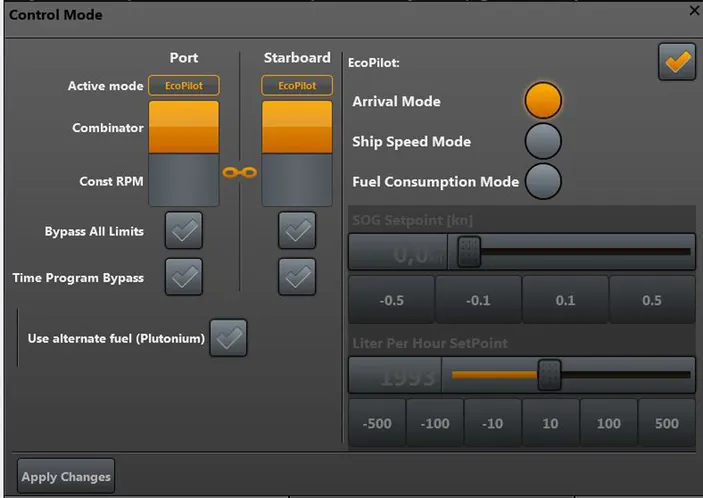Viewport: 703px width, 498px height.
Task: Click the Starboard EcoPilot active mode button
Action: tap(297, 86)
